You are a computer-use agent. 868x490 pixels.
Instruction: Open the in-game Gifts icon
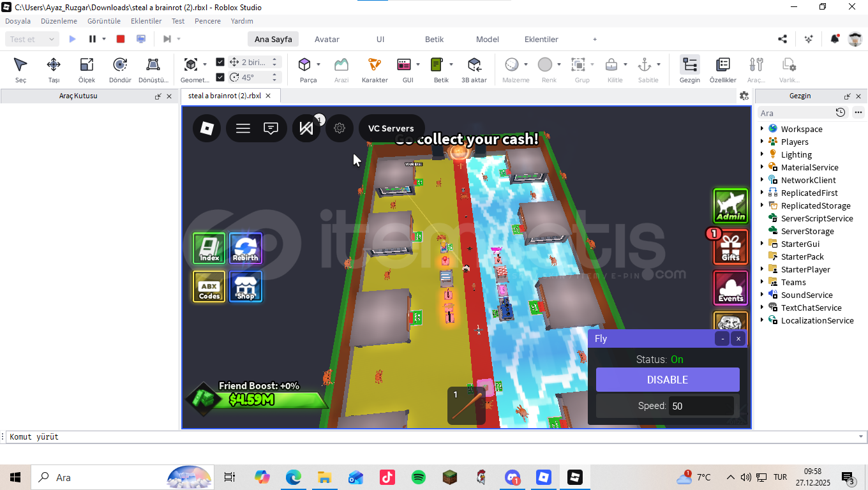(730, 247)
